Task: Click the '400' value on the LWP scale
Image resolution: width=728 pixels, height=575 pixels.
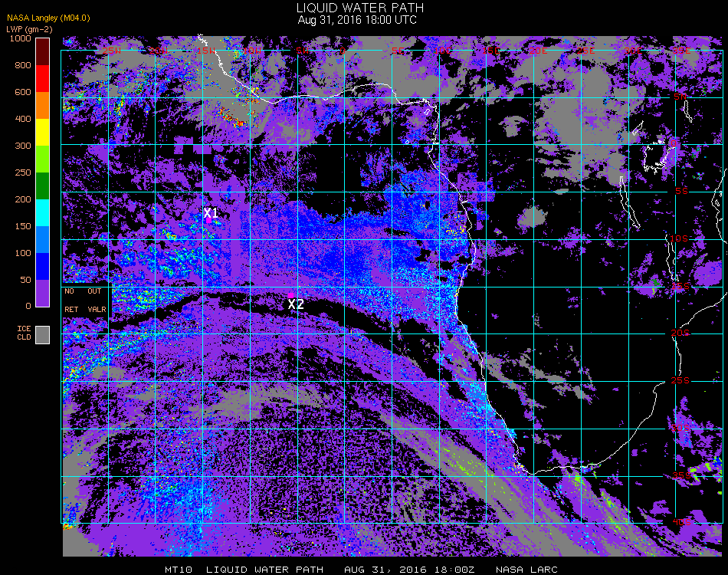Action: [23, 119]
